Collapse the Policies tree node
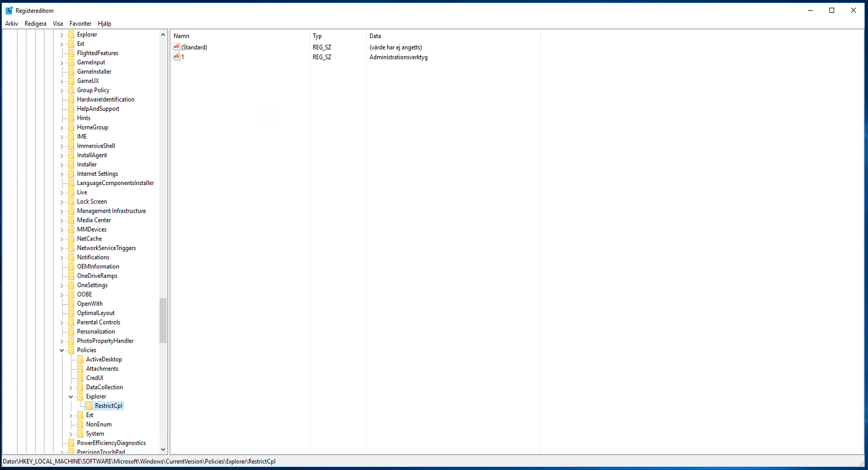The width and height of the screenshot is (868, 470). [x=61, y=350]
